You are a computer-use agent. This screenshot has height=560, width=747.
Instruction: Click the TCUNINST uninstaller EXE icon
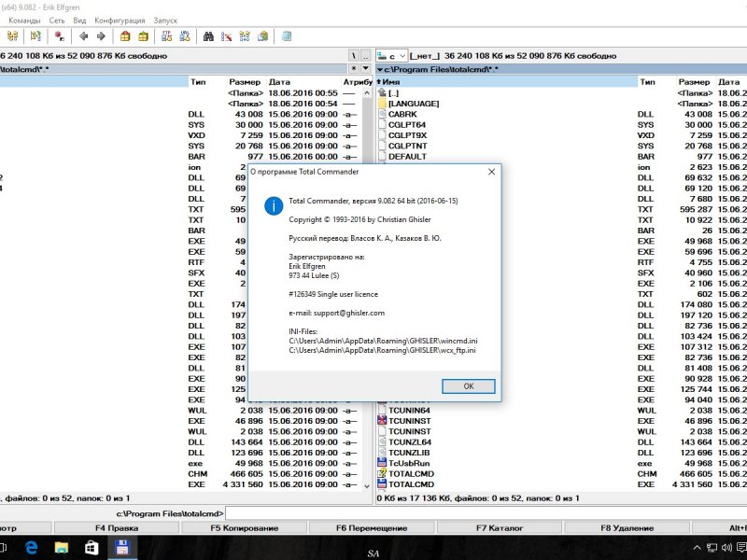coord(382,421)
